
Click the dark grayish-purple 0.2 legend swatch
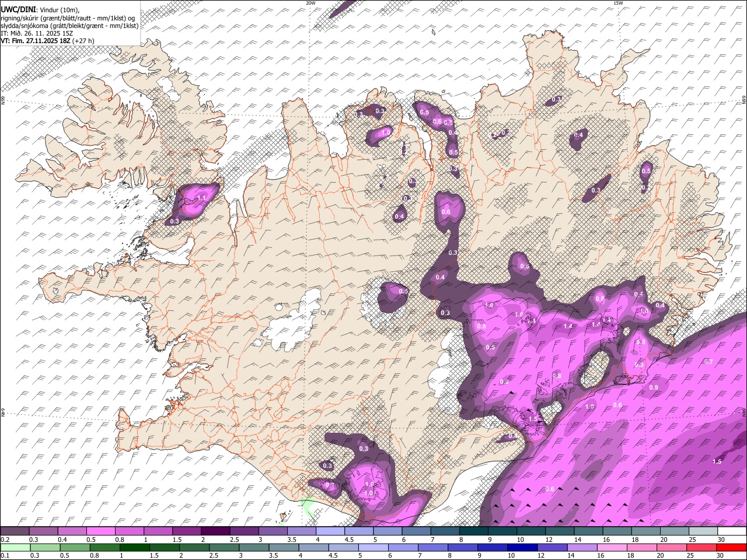point(15,531)
